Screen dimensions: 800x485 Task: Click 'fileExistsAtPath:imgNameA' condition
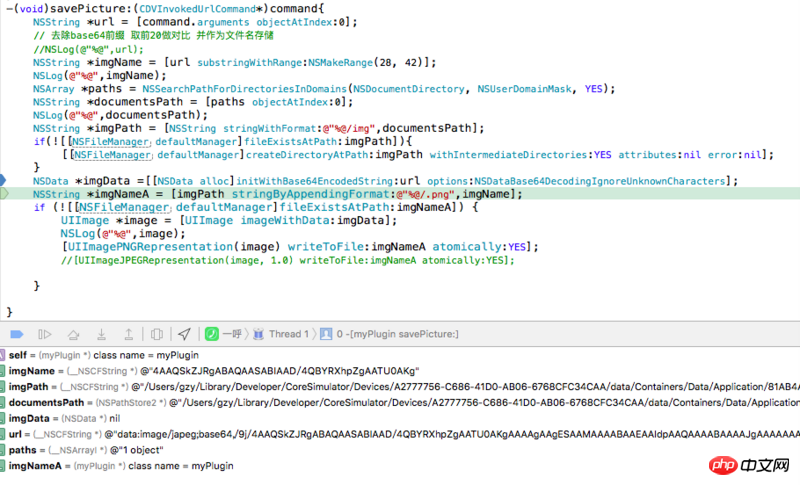(x=365, y=207)
